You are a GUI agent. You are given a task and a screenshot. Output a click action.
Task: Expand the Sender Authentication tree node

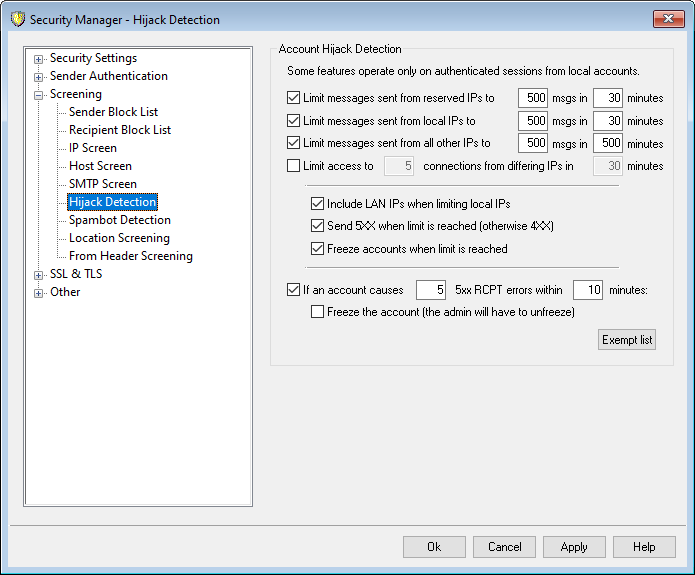click(x=39, y=77)
